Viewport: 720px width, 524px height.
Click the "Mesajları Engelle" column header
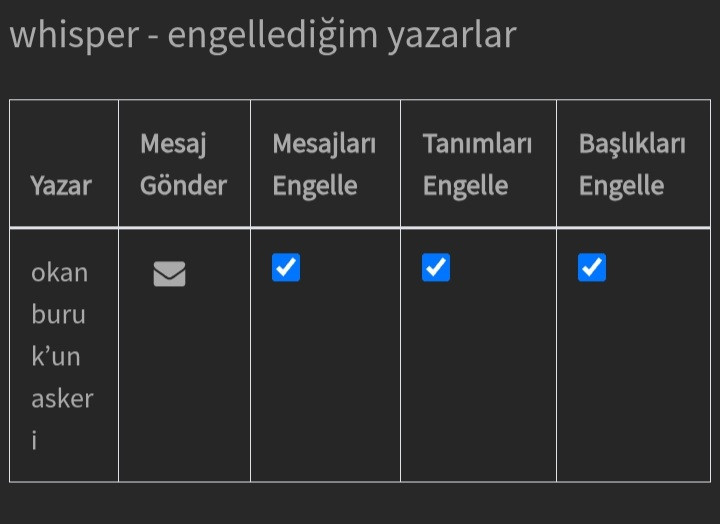[324, 165]
